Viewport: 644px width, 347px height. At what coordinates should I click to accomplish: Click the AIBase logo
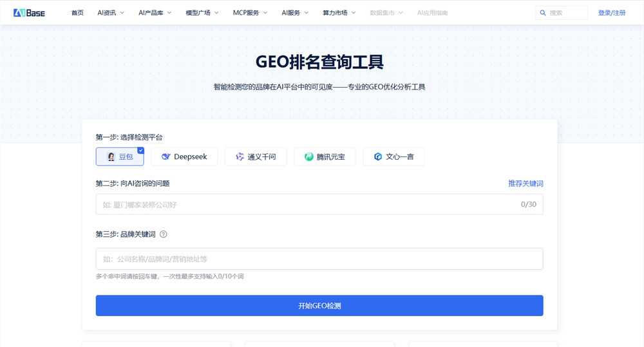pyautogui.click(x=29, y=12)
